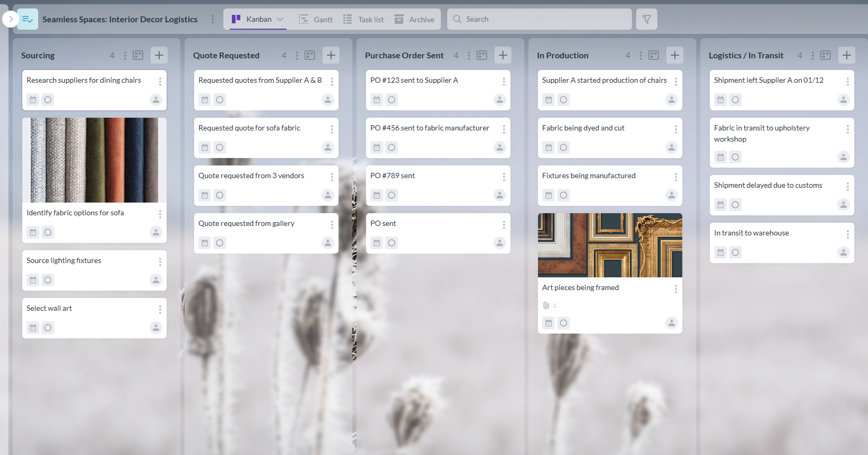868x455 pixels.
Task: Open three-dot menu of Purchase Order Sent column
Action: click(x=468, y=55)
